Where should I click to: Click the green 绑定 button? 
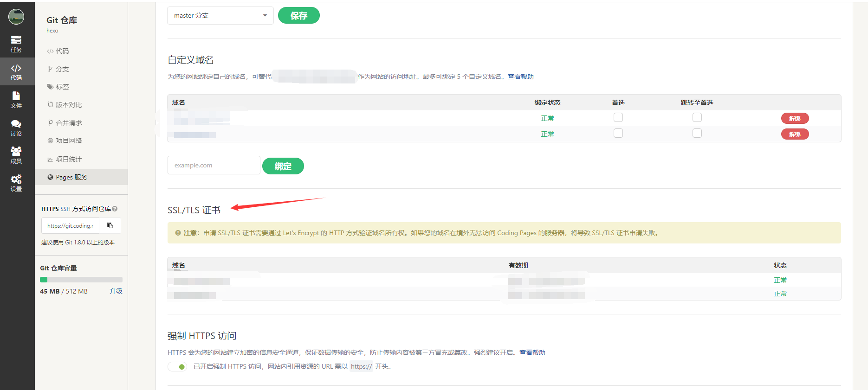tap(283, 166)
